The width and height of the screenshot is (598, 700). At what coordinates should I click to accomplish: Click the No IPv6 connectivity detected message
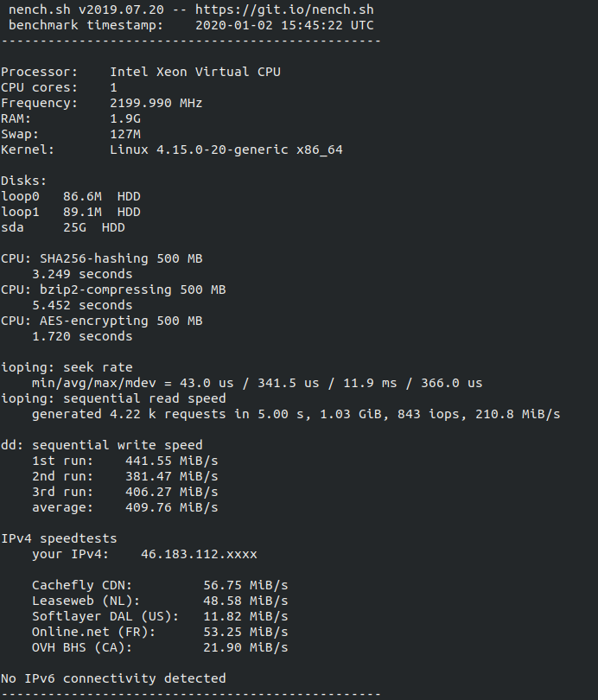pos(113,678)
